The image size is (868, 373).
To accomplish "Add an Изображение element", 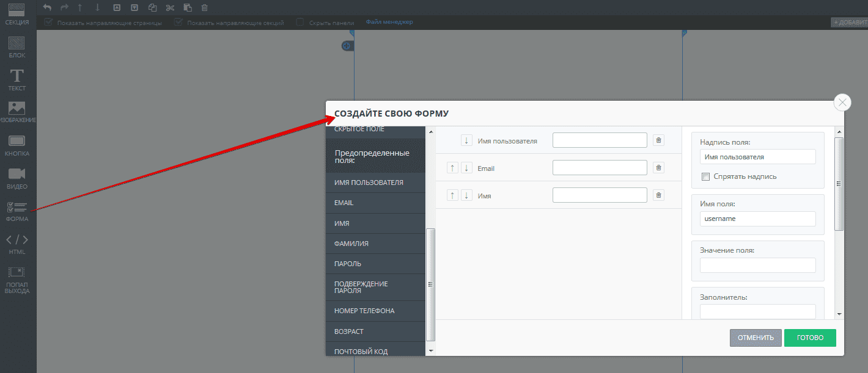I will click(x=17, y=112).
